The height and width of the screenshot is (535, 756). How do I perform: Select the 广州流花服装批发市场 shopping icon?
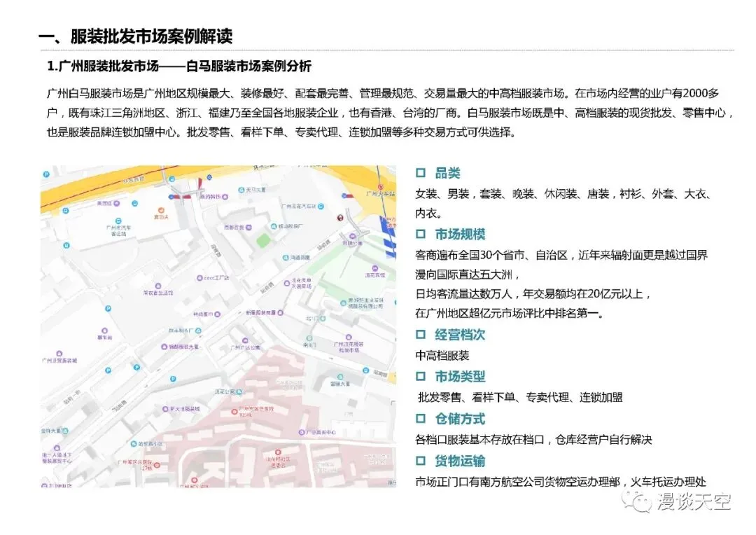349,338
